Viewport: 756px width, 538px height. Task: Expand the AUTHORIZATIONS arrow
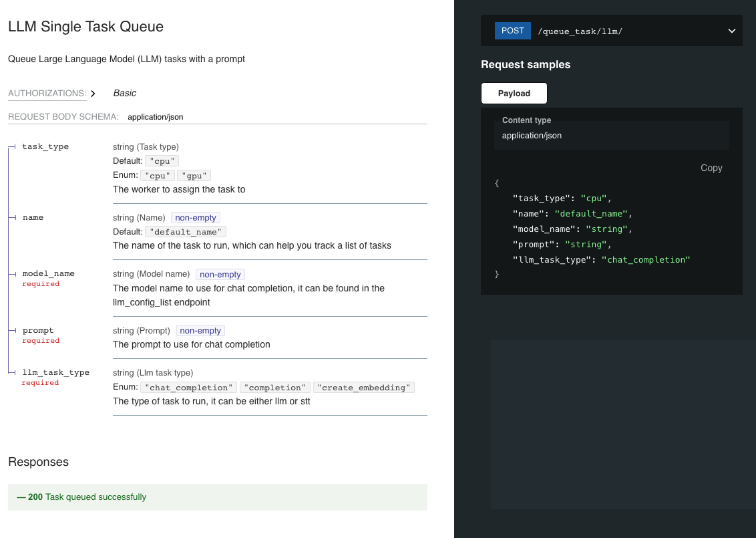(93, 94)
